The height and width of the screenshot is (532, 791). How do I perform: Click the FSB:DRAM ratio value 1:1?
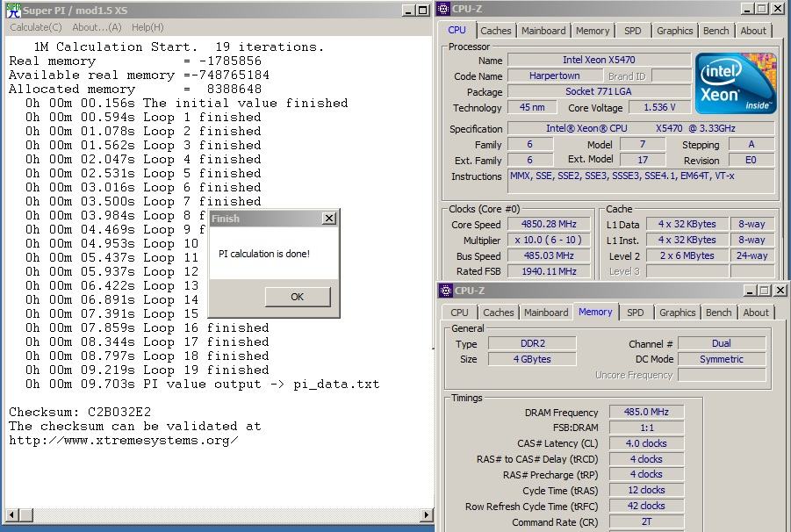[x=646, y=428]
